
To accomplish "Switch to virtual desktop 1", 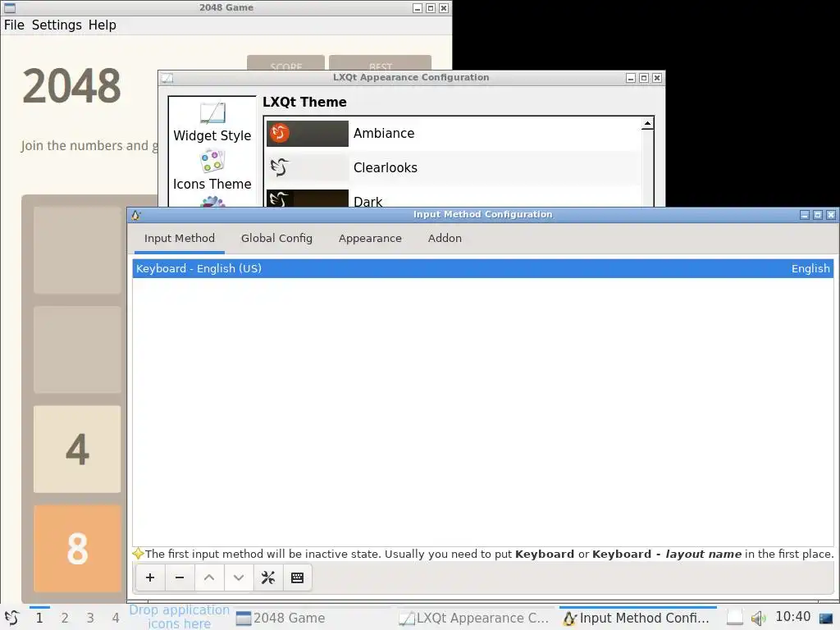I will click(39, 618).
